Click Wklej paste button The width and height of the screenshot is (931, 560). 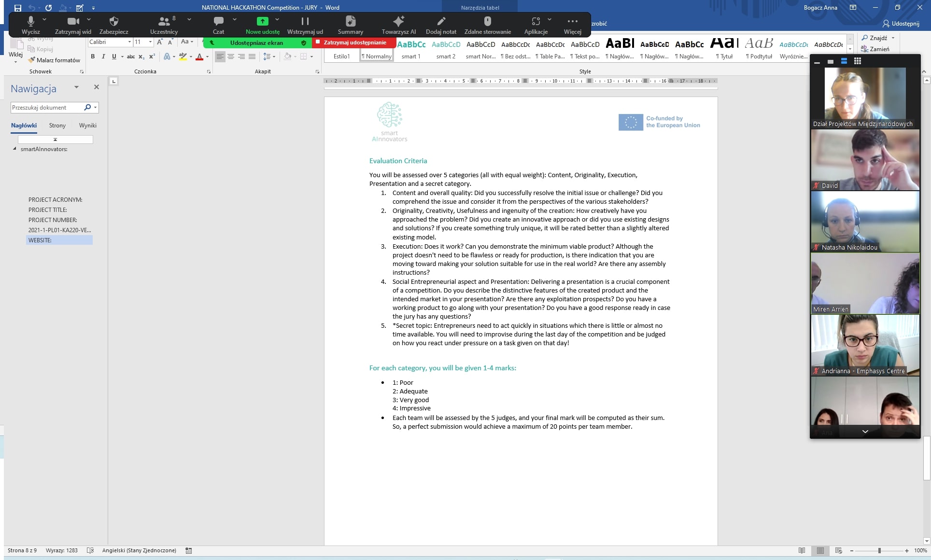pos(15,51)
